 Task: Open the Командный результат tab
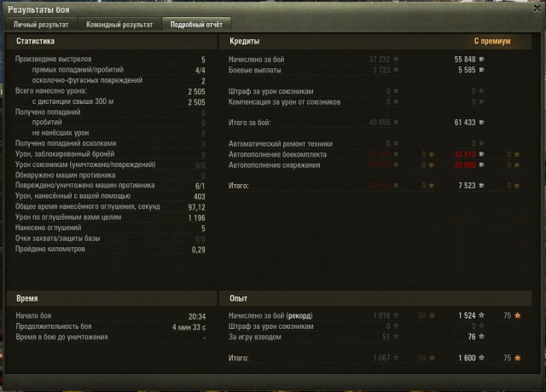(x=119, y=25)
